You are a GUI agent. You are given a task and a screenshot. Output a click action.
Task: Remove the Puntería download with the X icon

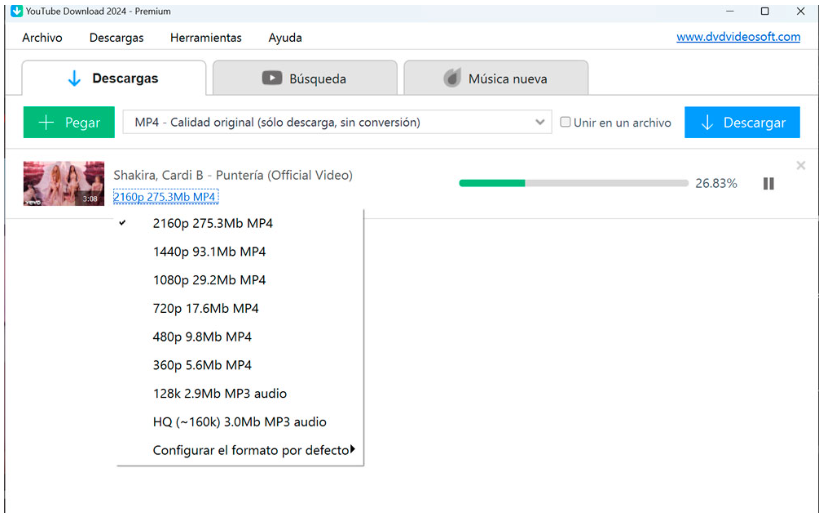(800, 165)
